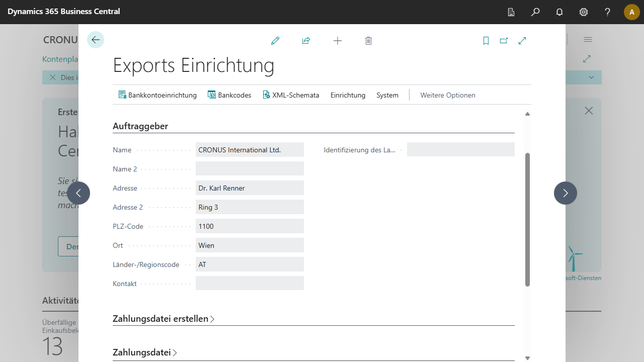Click the vertical scrollbar thumb

pos(527,220)
